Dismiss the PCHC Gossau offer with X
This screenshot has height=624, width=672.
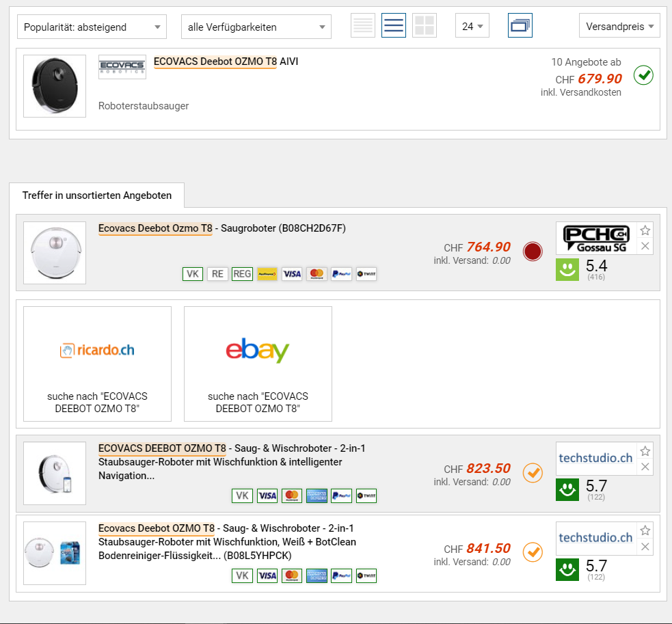coord(645,246)
